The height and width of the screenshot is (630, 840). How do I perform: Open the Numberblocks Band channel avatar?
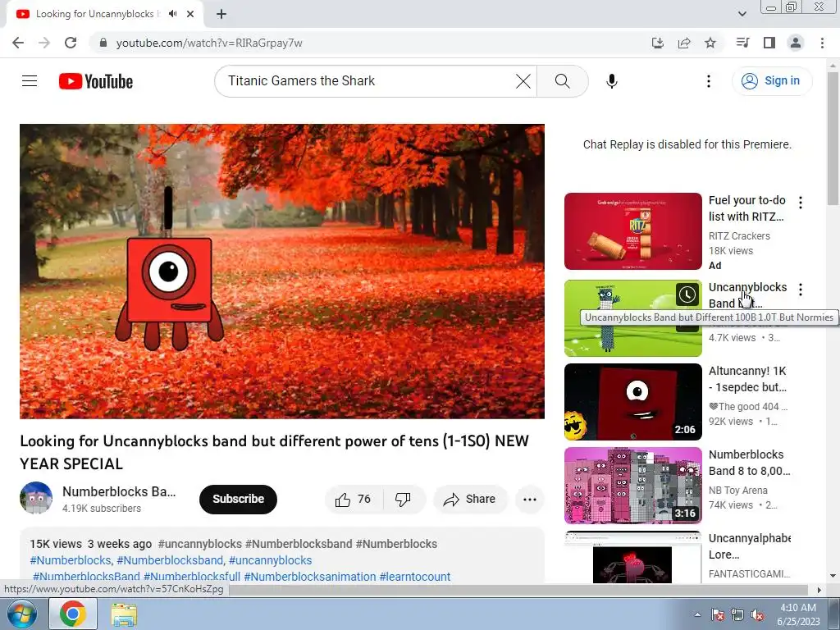[x=36, y=498]
